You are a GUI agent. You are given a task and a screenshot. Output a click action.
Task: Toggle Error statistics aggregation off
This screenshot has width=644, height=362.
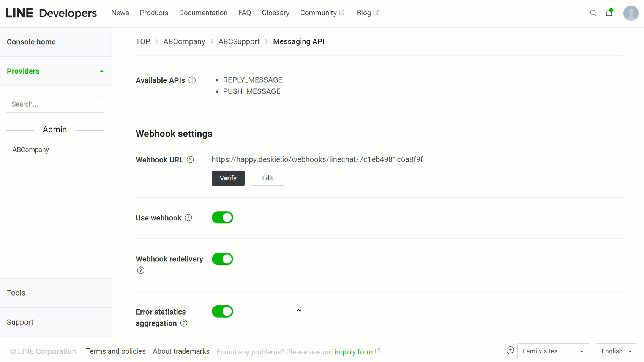coord(223,312)
